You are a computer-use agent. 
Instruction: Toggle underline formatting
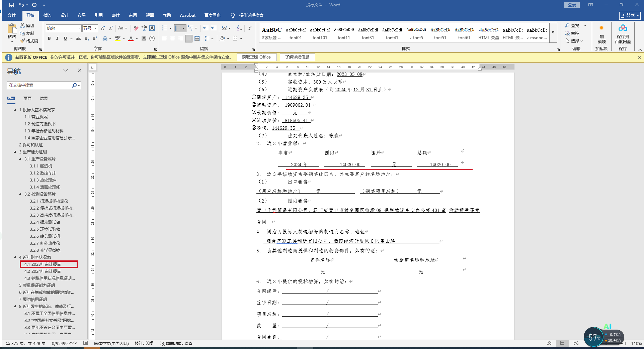coord(65,38)
